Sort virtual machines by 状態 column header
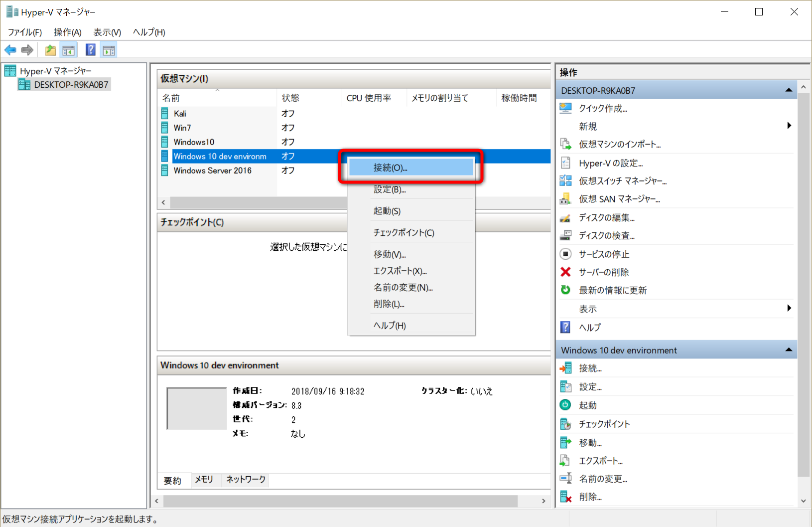Image resolution: width=812 pixels, height=527 pixels. [x=309, y=98]
